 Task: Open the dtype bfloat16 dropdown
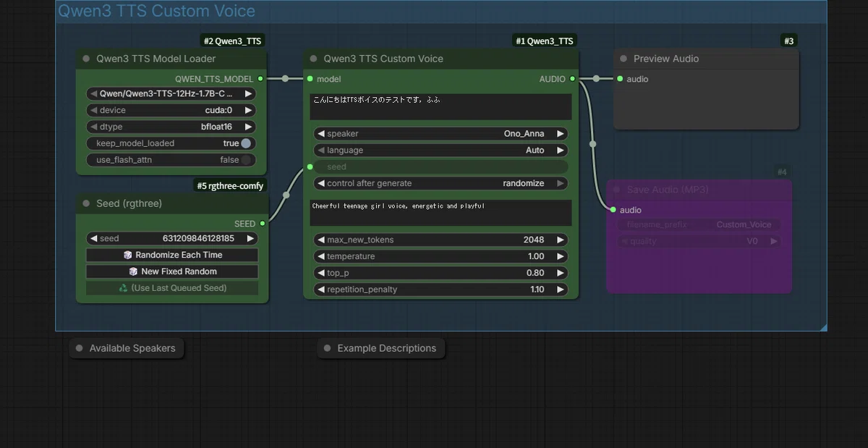pos(171,127)
